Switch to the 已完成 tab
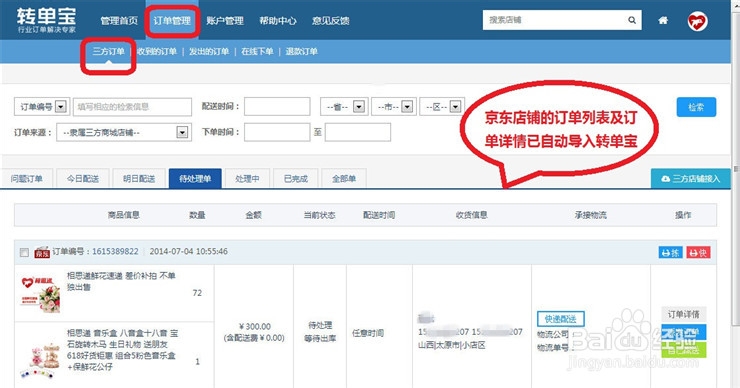The width and height of the screenshot is (740, 388). (295, 178)
